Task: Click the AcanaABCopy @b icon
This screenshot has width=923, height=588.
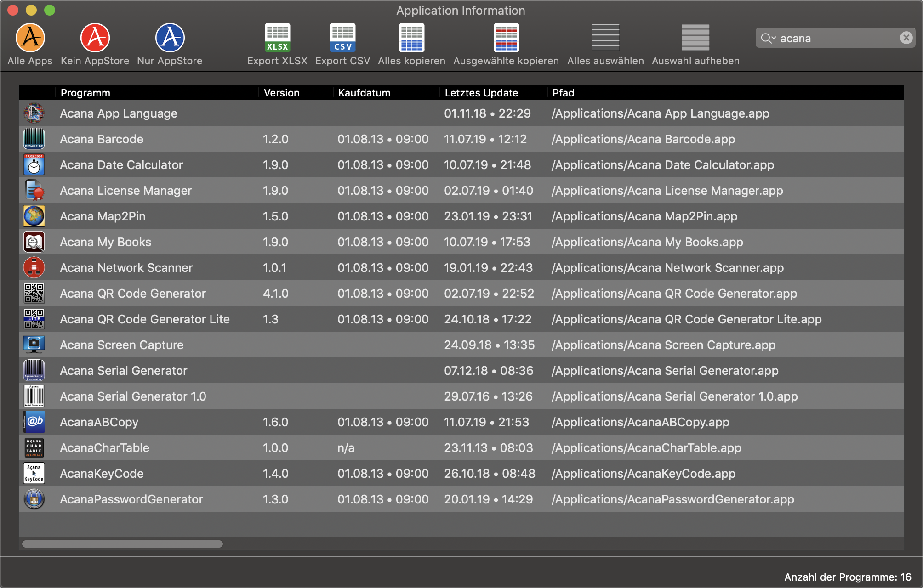Action: click(x=34, y=422)
